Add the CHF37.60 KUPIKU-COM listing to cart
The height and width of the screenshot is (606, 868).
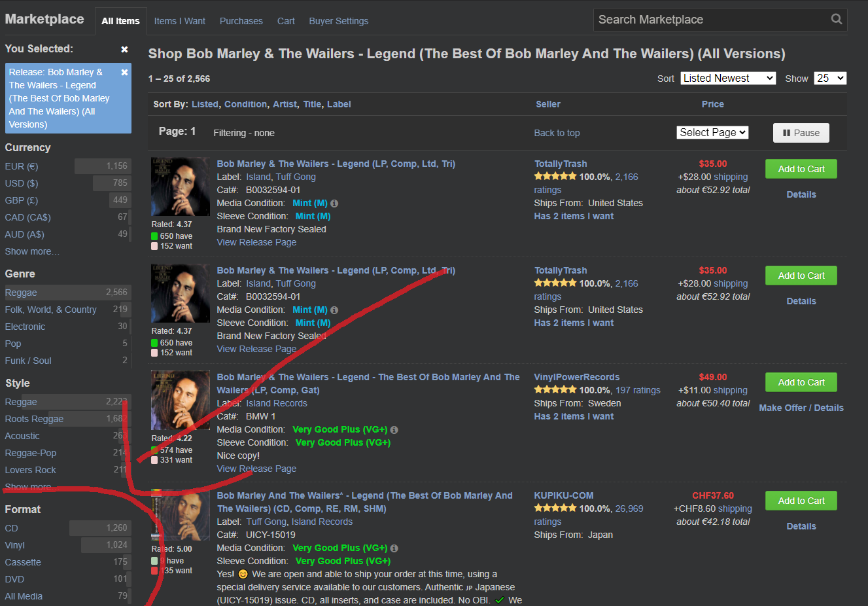801,501
